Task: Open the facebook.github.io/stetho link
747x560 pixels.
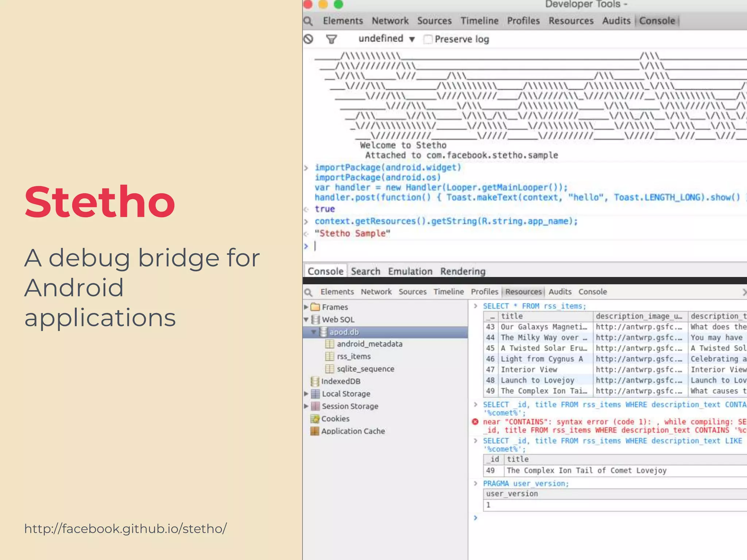Action: click(125, 529)
